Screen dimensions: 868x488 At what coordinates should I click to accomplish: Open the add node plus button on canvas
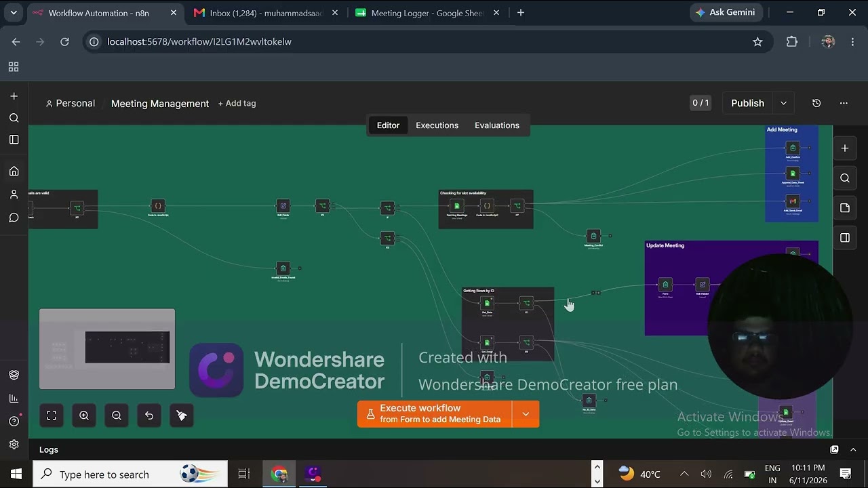pos(844,148)
